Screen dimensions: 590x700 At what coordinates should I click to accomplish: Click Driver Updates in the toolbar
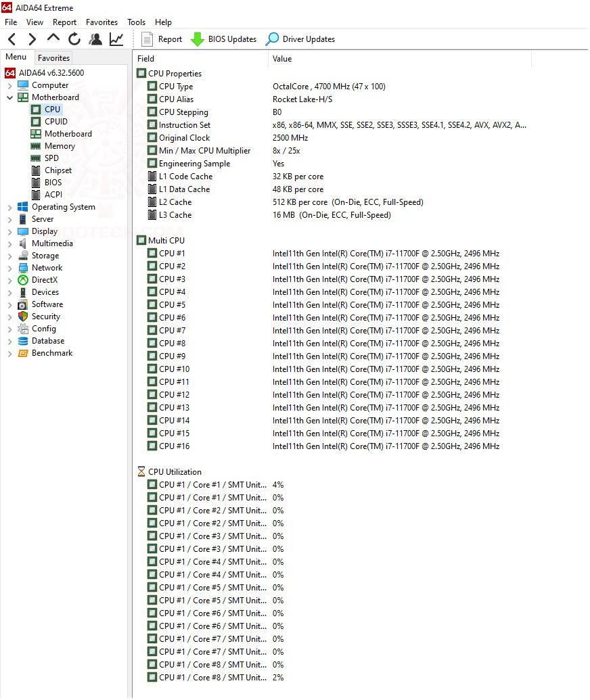(300, 39)
